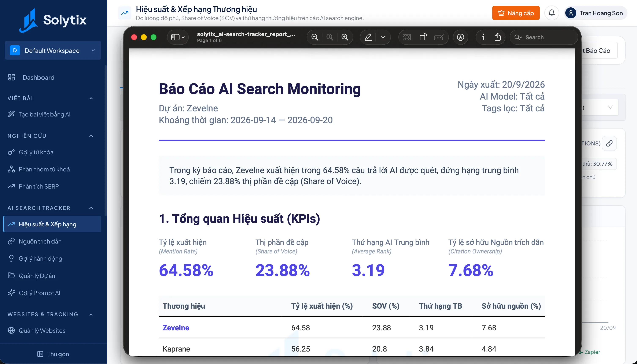Image resolution: width=637 pixels, height=364 pixels.
Task: Click the PDF document title in toolbar
Action: pyautogui.click(x=246, y=34)
